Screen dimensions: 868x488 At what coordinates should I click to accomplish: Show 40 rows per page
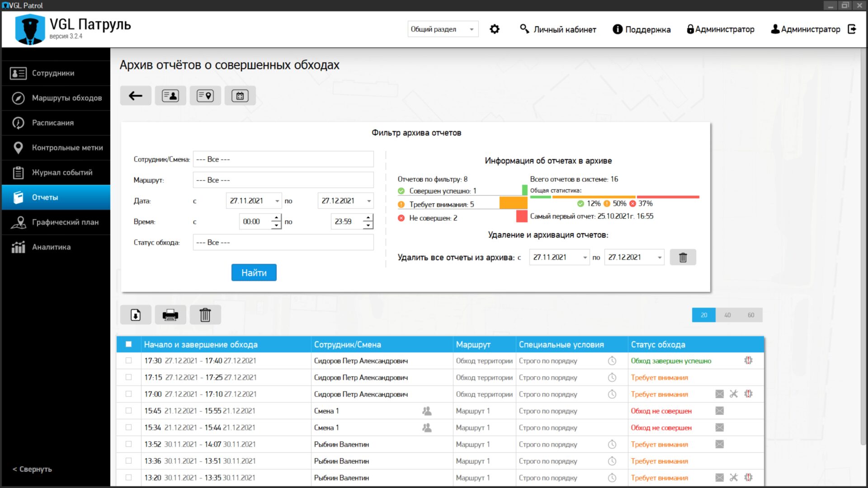[x=727, y=315]
